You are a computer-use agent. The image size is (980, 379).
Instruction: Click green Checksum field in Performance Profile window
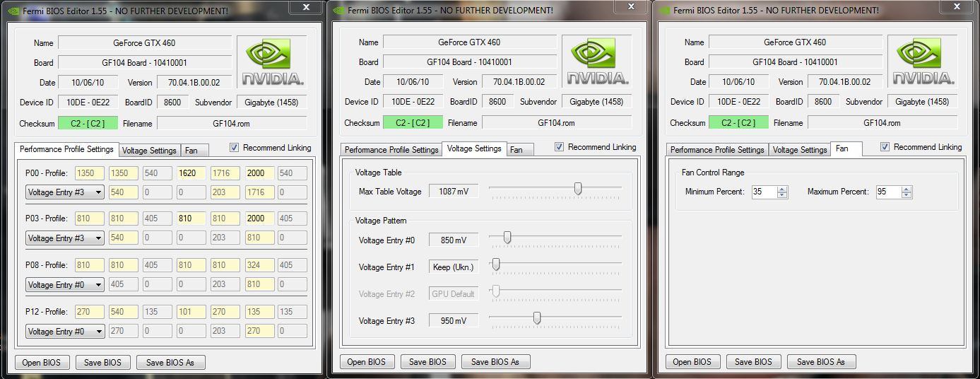(88, 124)
